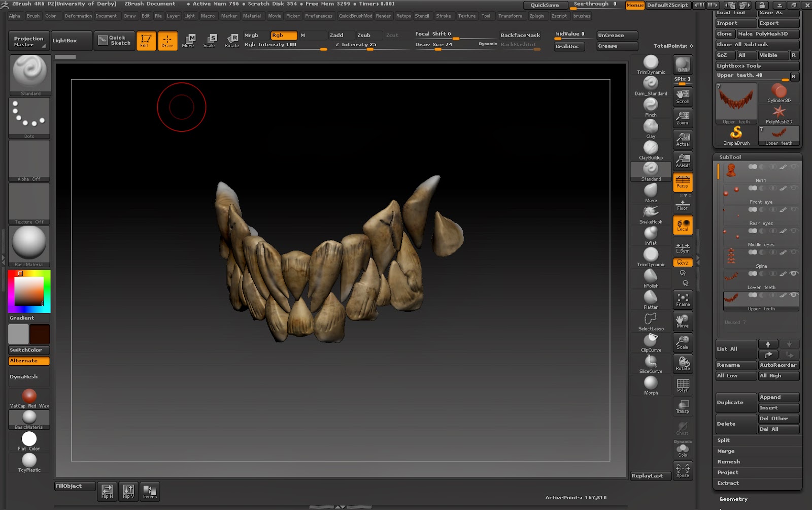Open the Tool menu
This screenshot has height=510, width=812.
pos(486,16)
